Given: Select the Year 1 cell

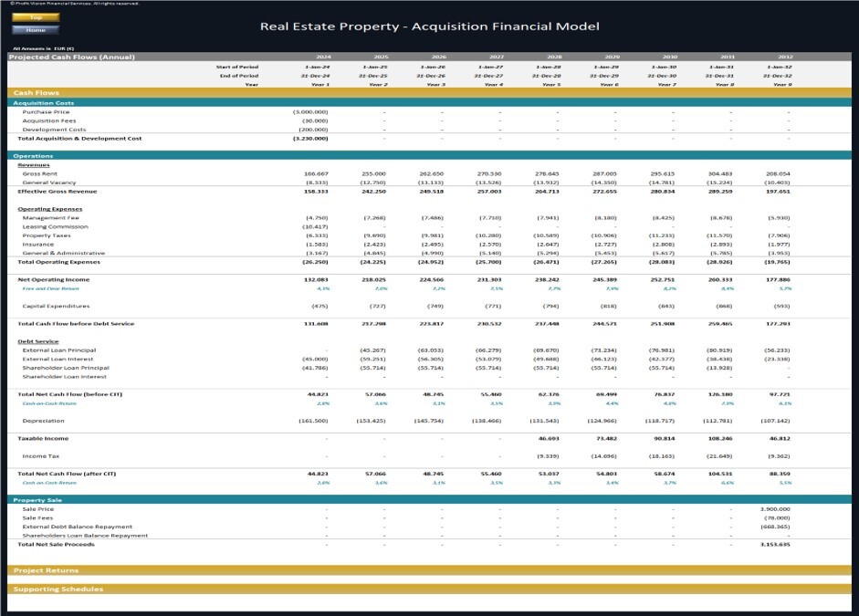Looking at the screenshot, I should (x=320, y=85).
